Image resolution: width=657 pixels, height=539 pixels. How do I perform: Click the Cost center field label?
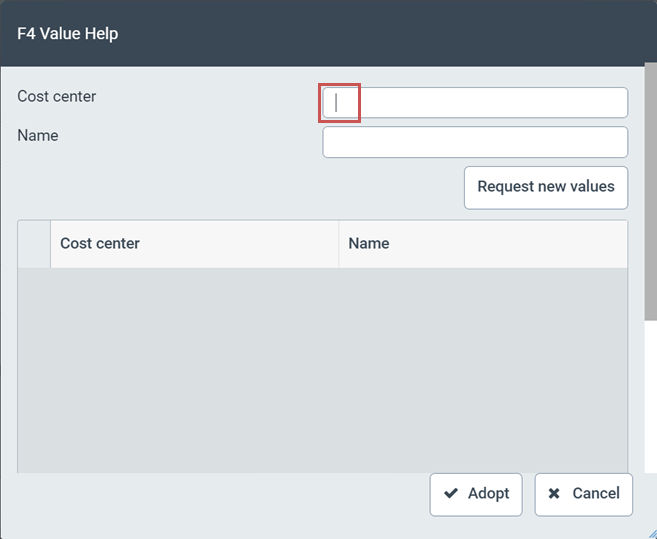57,97
